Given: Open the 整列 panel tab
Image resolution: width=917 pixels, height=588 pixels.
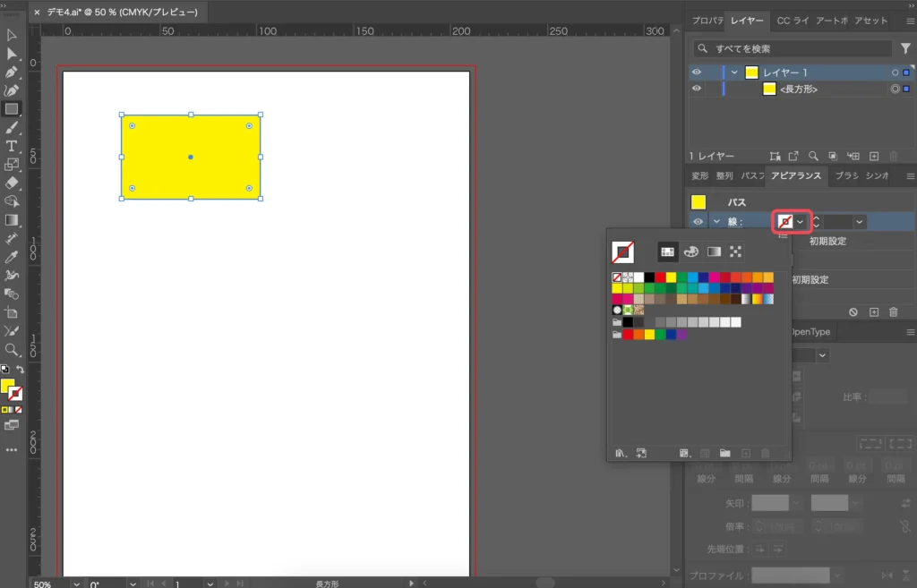Looking at the screenshot, I should coord(724,176).
